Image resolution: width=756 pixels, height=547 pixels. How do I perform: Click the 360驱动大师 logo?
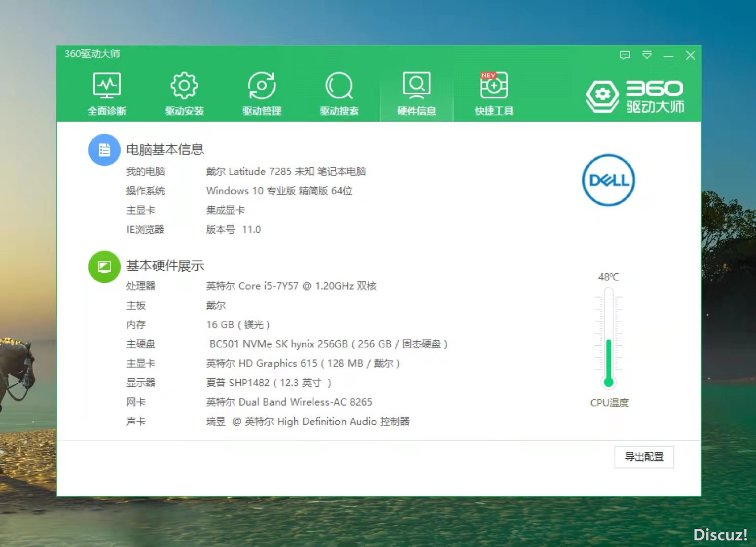[x=635, y=96]
